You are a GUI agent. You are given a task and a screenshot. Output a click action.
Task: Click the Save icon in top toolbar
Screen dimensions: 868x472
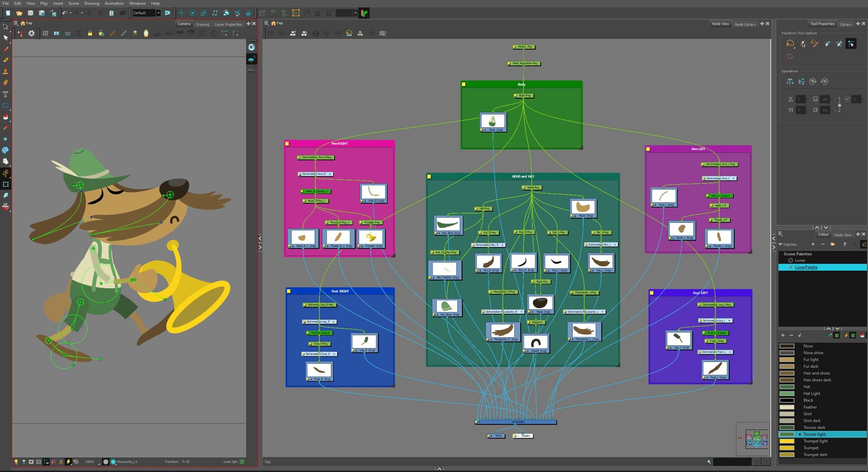(30, 13)
